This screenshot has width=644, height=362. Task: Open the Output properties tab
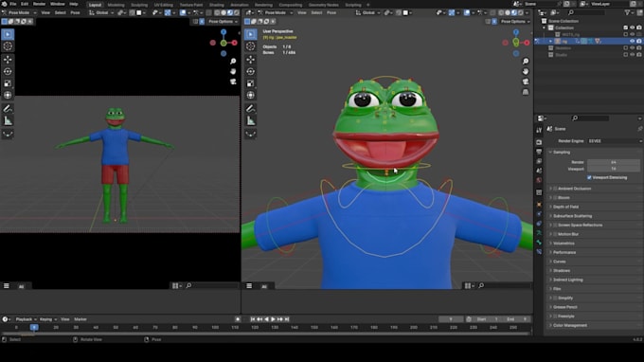pos(539,152)
